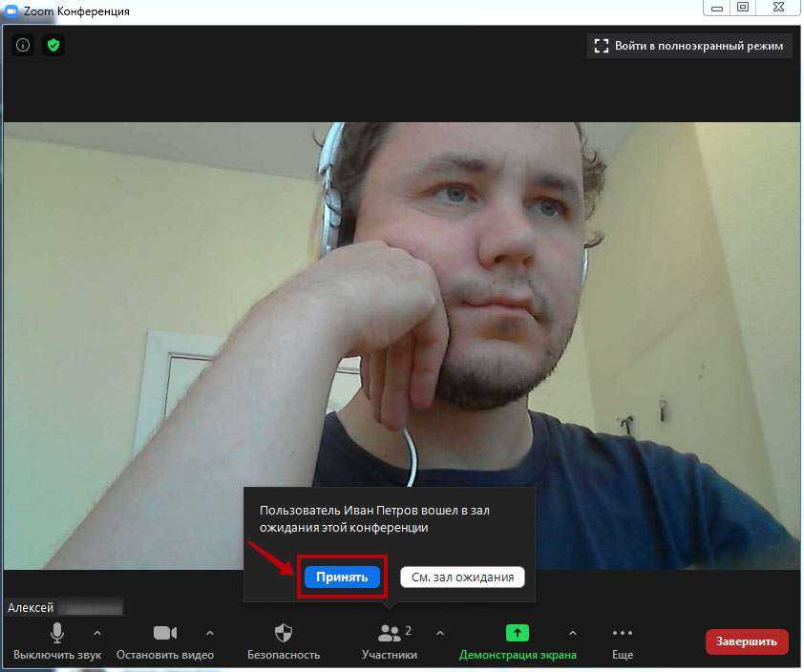This screenshot has height=672, width=804.
Task: Maximize the Zoom Конференция window
Action: [x=742, y=8]
